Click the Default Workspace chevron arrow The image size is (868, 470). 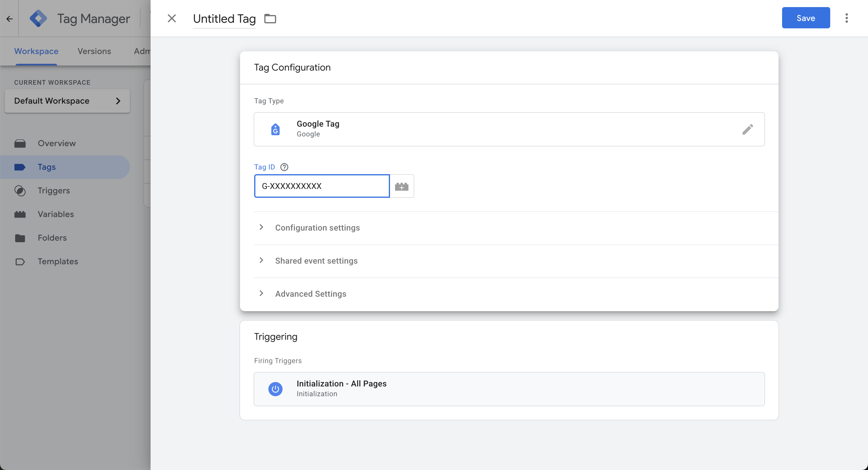(118, 101)
